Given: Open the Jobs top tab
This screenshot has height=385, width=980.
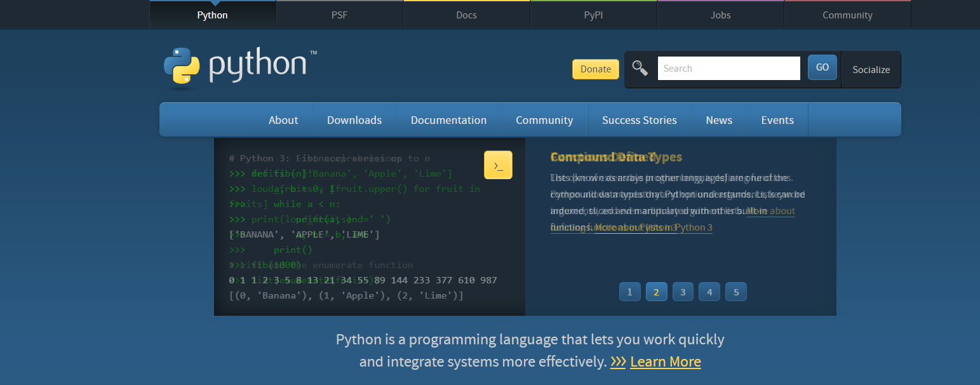Looking at the screenshot, I should click(x=721, y=15).
